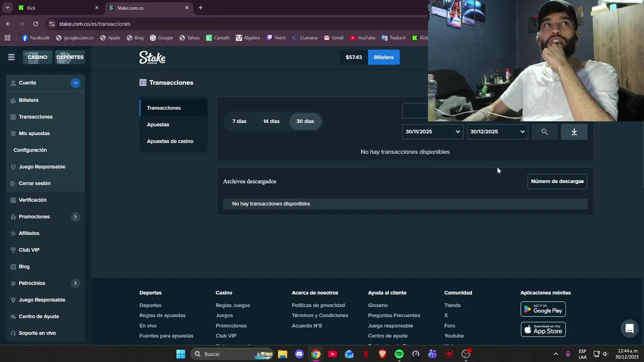Click the Verificación icon in sidebar
The width and height of the screenshot is (644, 362).
click(13, 200)
